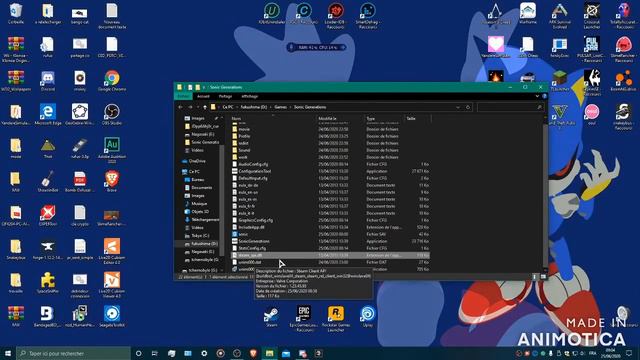Image resolution: width=640 pixels, height=360 pixels.
Task: Select the rufus desktop file icon
Action: 48,47
